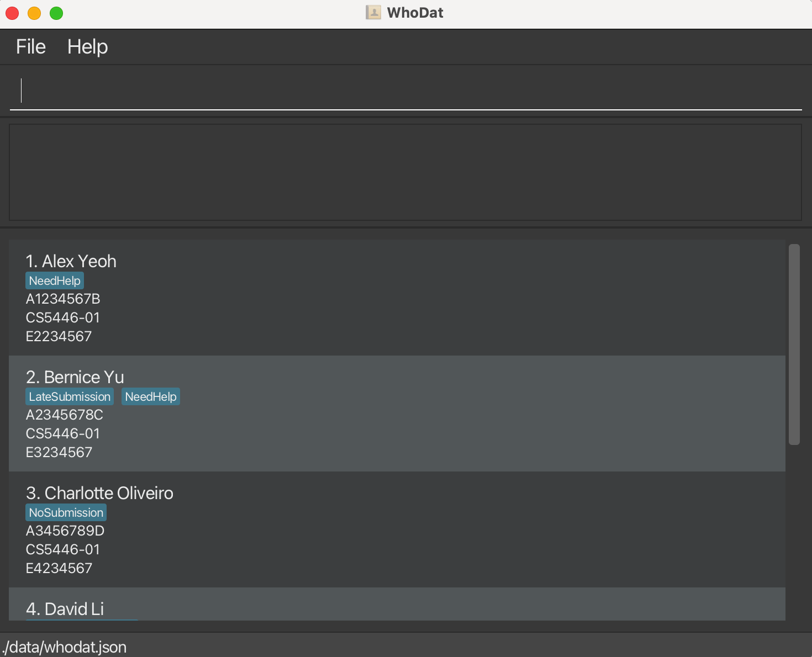Click Alex Yeoh's NeedHelp tag
The width and height of the screenshot is (812, 657).
[55, 281]
